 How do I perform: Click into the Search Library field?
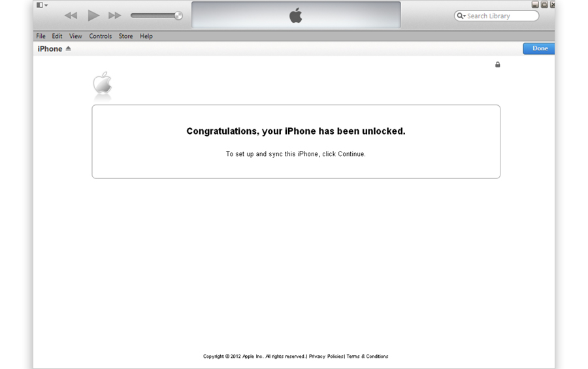pyautogui.click(x=497, y=16)
